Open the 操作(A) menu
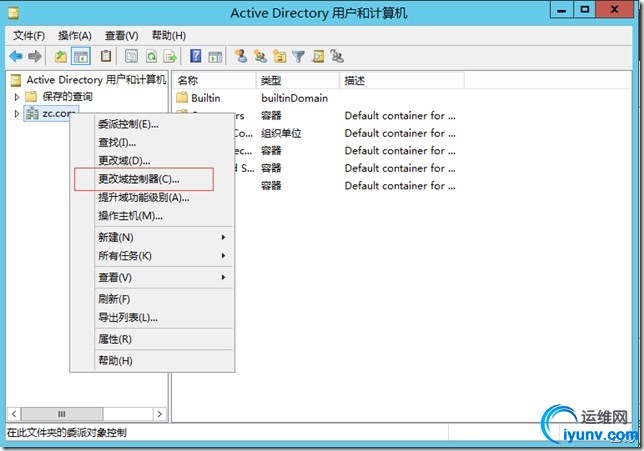This screenshot has width=644, height=451. [x=75, y=36]
